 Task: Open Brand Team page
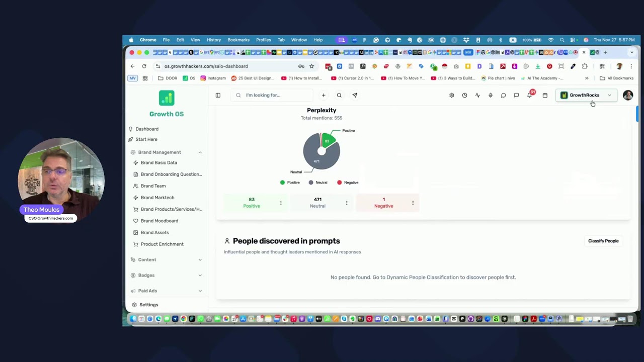tap(153, 186)
